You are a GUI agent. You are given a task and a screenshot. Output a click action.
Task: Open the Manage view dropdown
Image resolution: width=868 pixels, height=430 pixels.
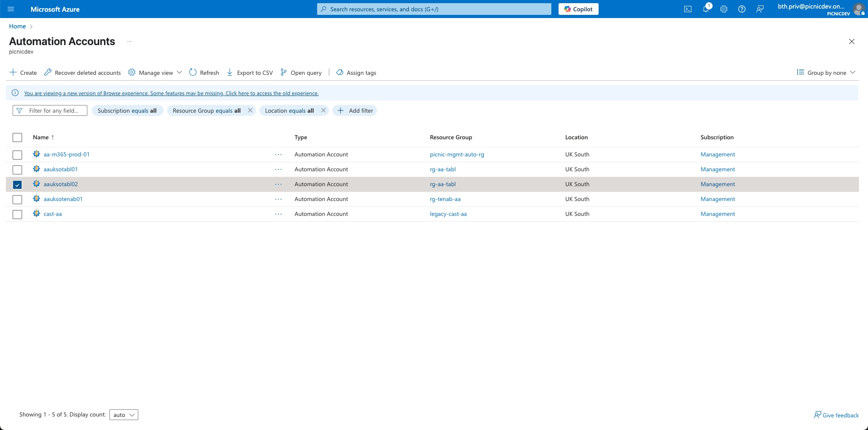tap(155, 73)
